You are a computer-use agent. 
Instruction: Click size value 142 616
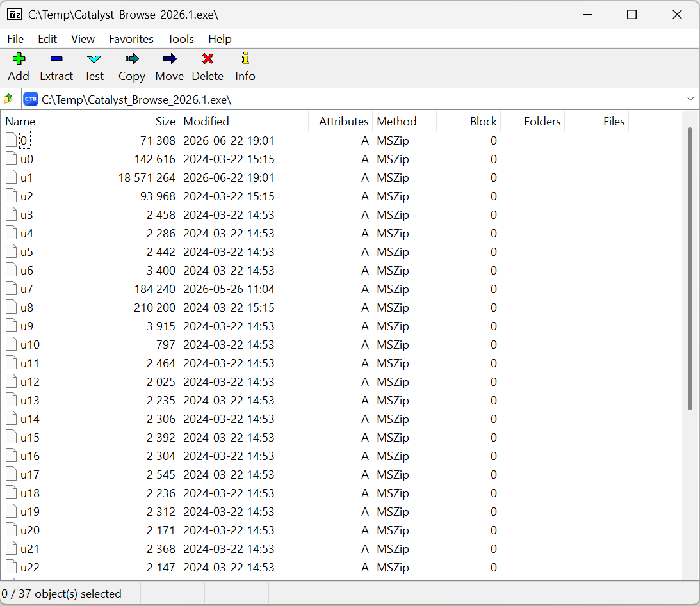pyautogui.click(x=155, y=159)
